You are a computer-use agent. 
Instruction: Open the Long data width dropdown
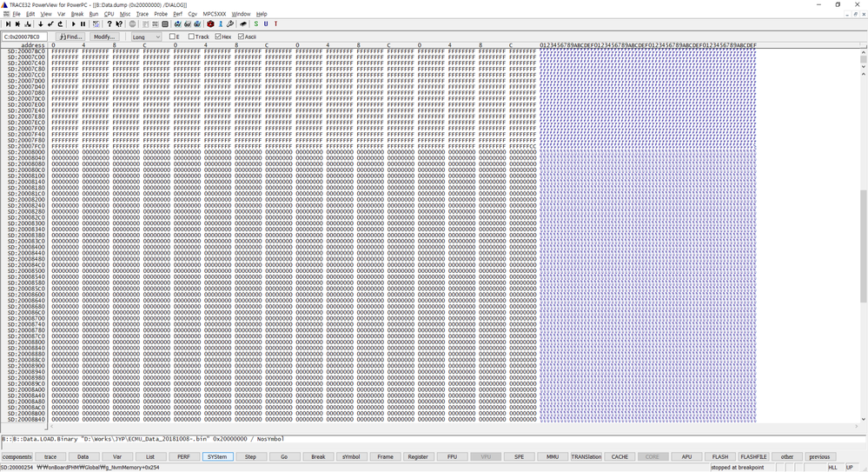146,37
